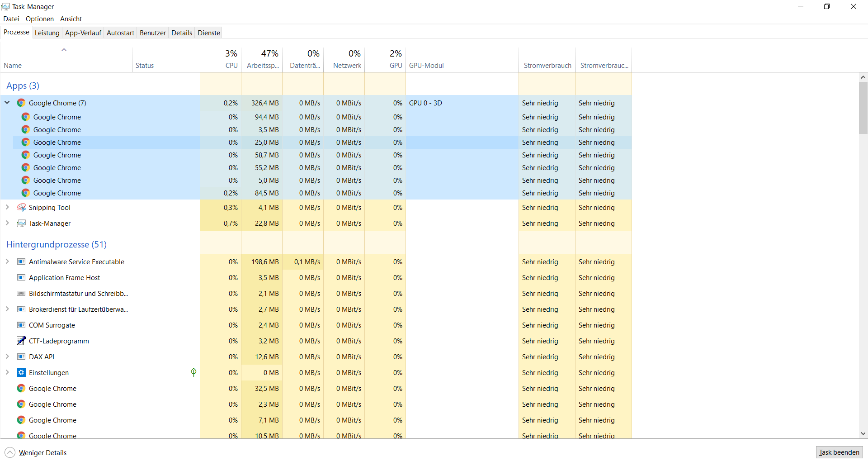868x466 pixels.
Task: Click the Chrome icon in the 94,4 MB row
Action: click(26, 117)
